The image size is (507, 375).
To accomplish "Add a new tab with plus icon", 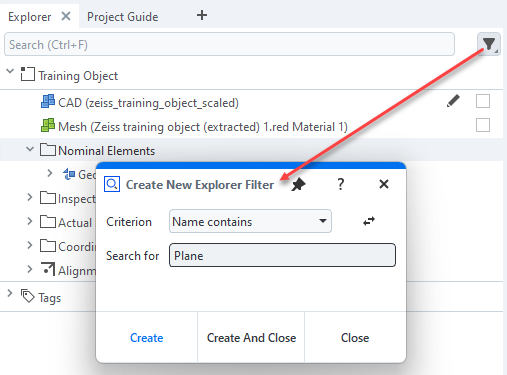I will tap(202, 15).
